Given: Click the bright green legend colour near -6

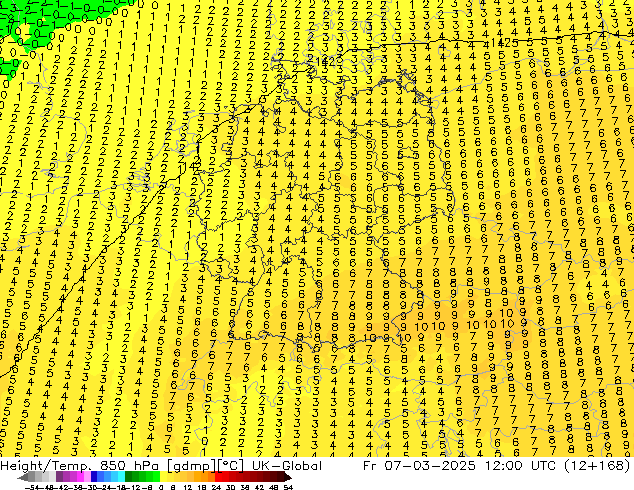Looking at the screenshot, I should click(156, 477).
